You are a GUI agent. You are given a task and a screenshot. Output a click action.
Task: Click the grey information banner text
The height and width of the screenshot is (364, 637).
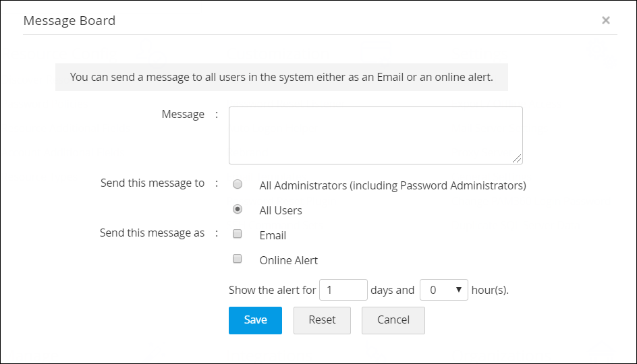(x=281, y=78)
